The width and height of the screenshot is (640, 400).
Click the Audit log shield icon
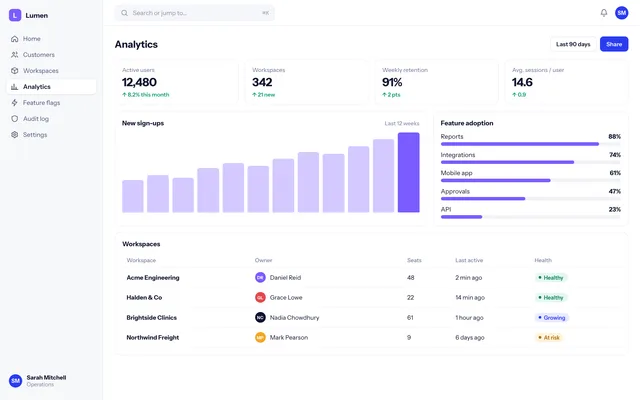click(15, 119)
